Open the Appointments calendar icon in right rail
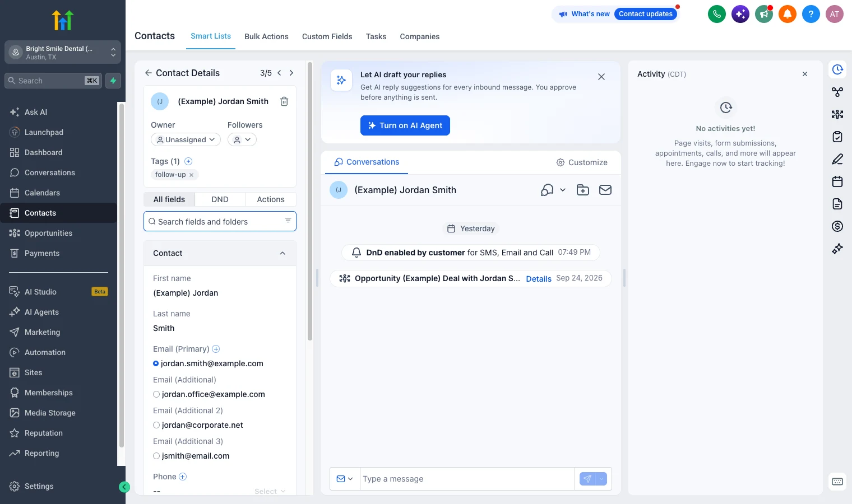This screenshot has height=504, width=852. click(837, 181)
